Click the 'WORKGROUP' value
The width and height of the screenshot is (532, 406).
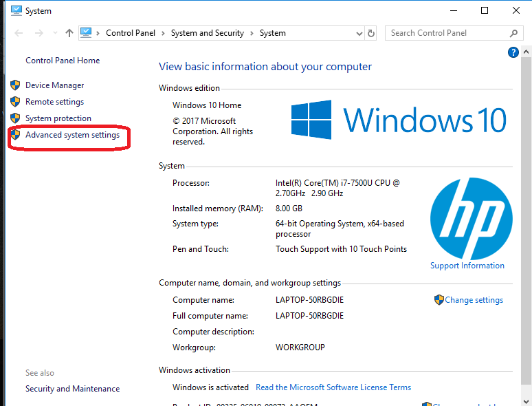[300, 348]
